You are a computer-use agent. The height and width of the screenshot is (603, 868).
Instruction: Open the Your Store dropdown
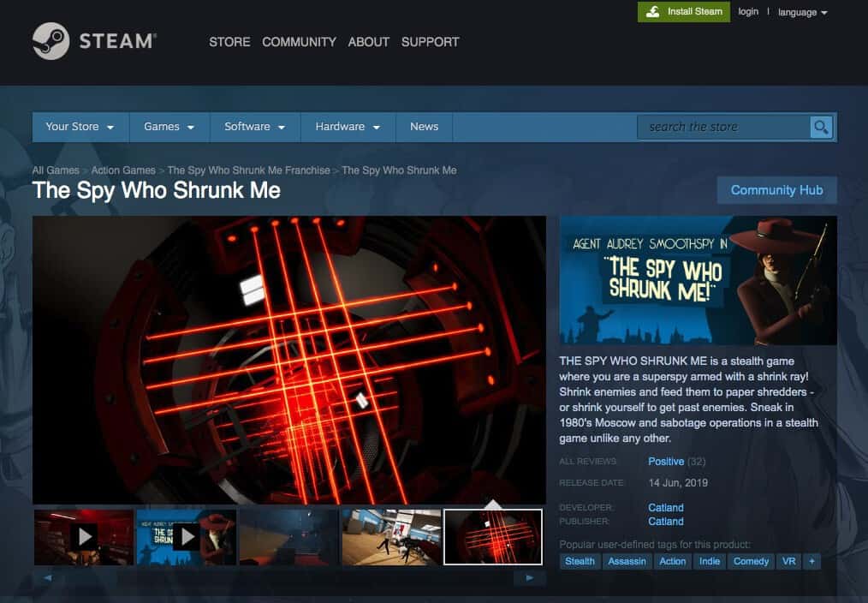[x=80, y=127]
